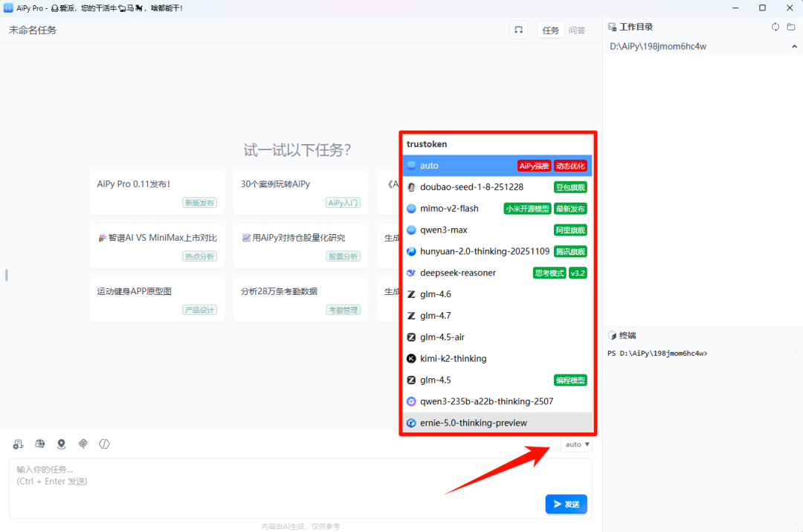Click the 未命名任务 task title
The width and height of the screenshot is (803, 532).
[x=32, y=30]
